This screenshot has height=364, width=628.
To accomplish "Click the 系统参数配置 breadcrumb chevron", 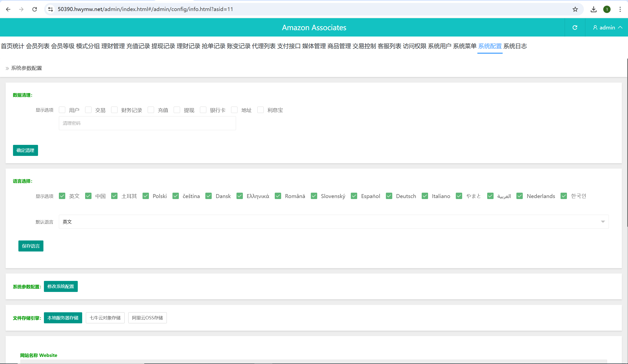I will pos(7,68).
